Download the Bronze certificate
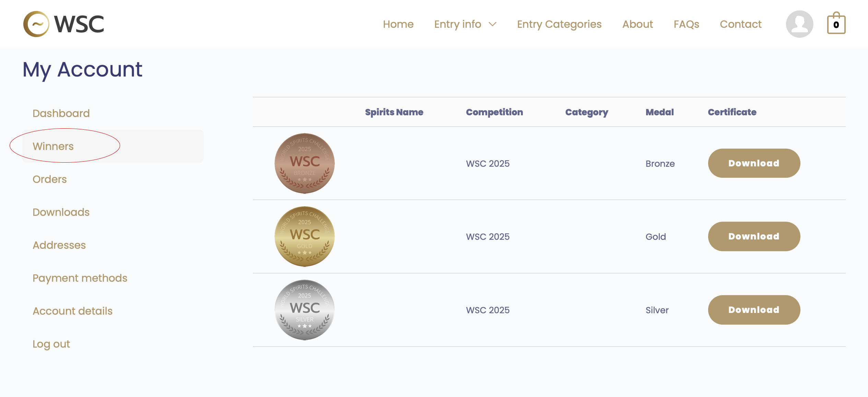 (x=754, y=163)
